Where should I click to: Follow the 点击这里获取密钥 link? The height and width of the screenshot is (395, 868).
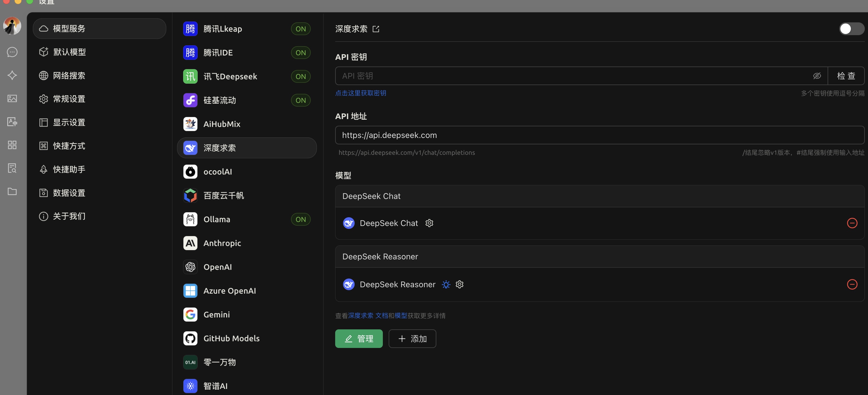360,93
